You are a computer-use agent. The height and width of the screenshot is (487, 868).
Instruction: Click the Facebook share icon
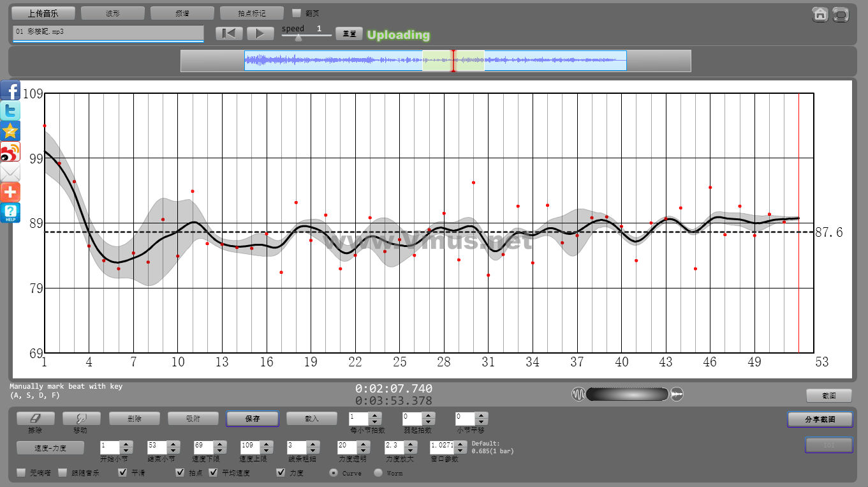point(10,90)
